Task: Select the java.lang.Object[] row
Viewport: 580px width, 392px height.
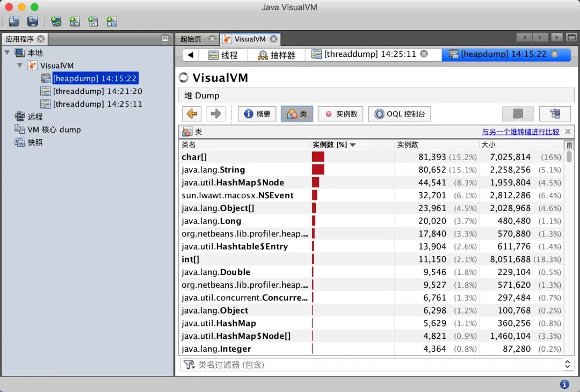Action: 371,208
